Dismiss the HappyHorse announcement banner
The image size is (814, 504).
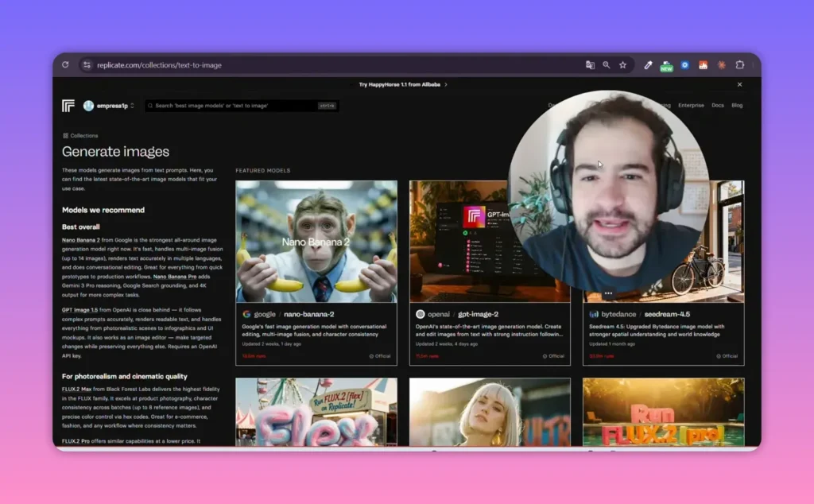740,84
